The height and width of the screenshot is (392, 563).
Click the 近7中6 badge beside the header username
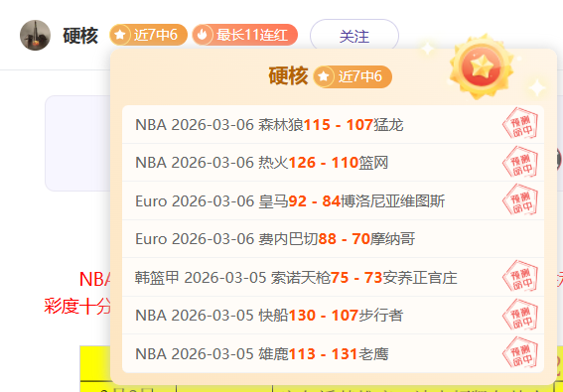[148, 35]
